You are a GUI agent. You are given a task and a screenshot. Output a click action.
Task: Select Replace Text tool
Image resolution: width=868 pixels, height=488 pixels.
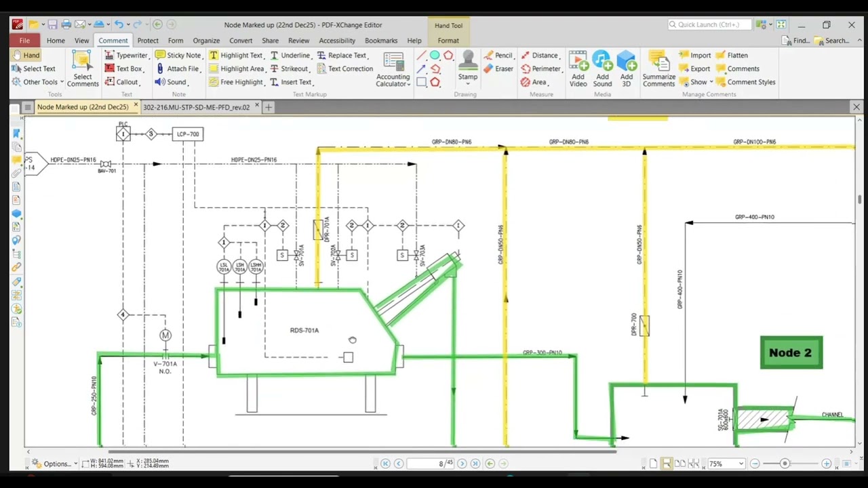pos(342,55)
